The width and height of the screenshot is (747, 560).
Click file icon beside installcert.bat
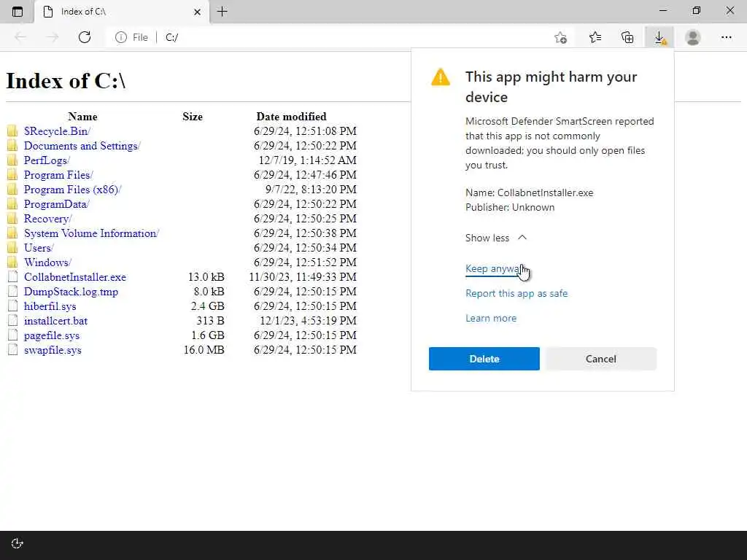pyautogui.click(x=12, y=321)
